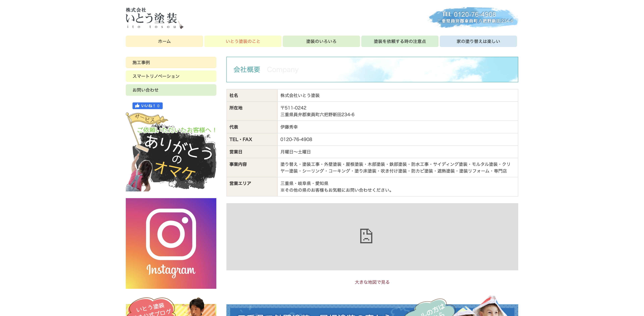Click the 営業エリア row header
Viewport: 644px width, 316px height.
[252, 187]
